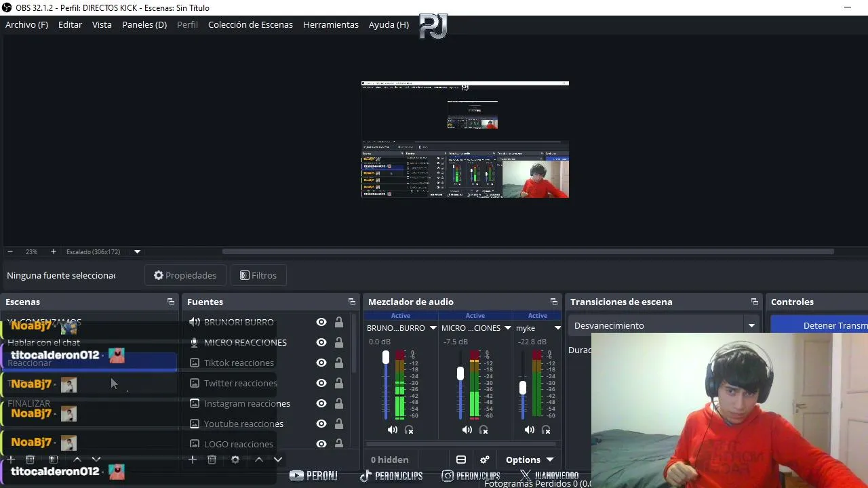Show the 0 hidden audio sources

tap(390, 460)
